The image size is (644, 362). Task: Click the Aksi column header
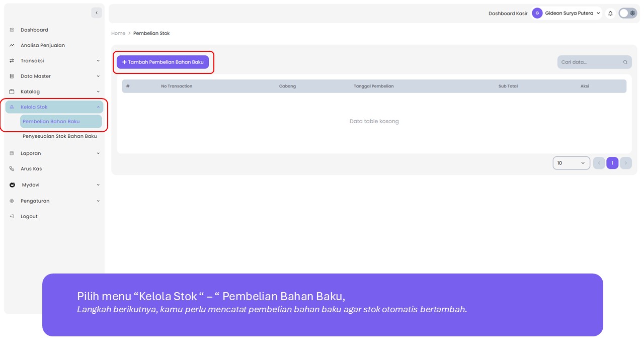click(585, 86)
